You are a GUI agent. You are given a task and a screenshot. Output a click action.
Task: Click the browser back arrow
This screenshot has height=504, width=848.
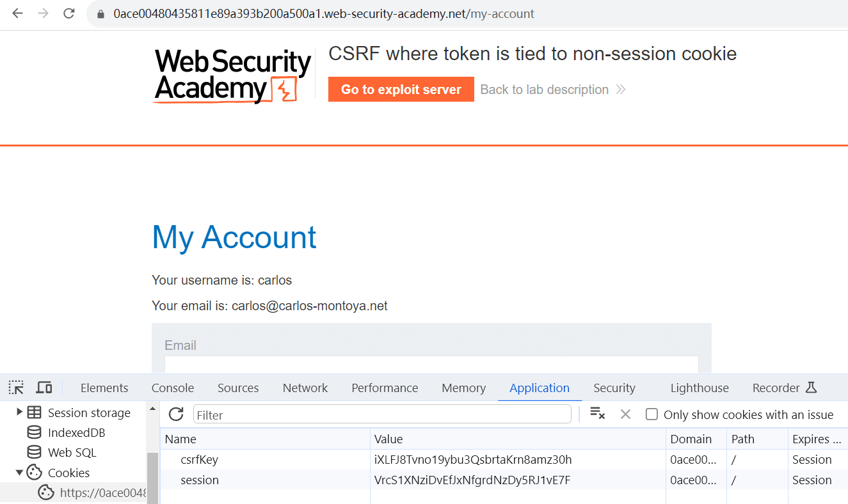tap(17, 13)
